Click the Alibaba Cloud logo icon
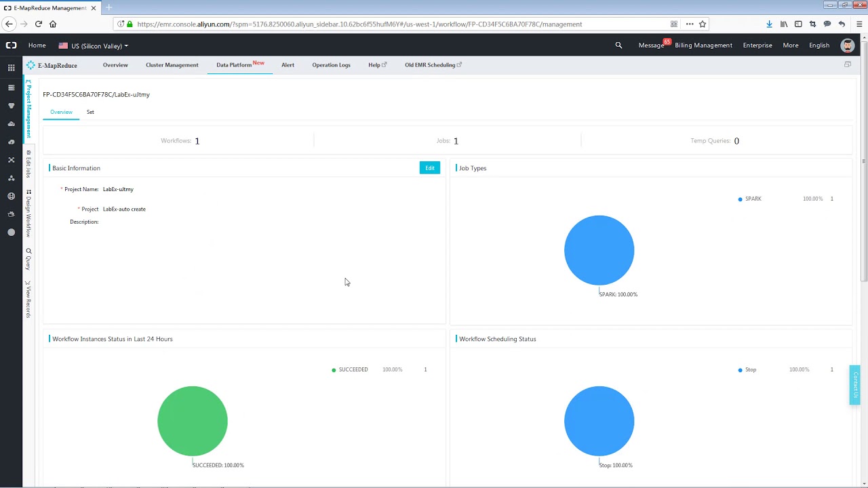Viewport: 868px width, 488px height. pos(11,45)
